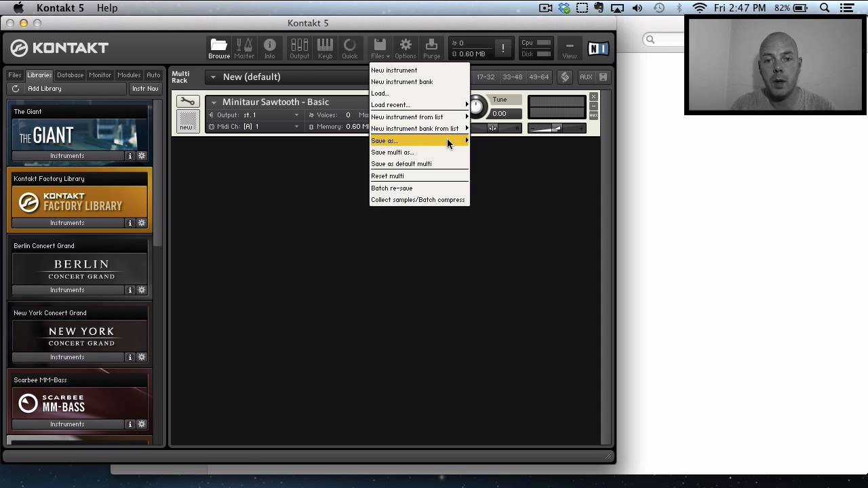Click the Tune knob on Minitaur Sawtooth
The width and height of the screenshot is (868, 488).
(x=477, y=106)
